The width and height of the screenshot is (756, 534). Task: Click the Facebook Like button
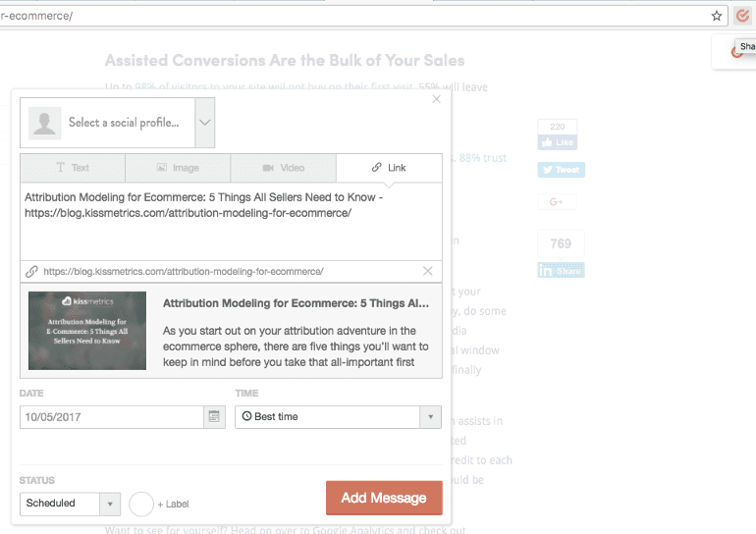[557, 142]
